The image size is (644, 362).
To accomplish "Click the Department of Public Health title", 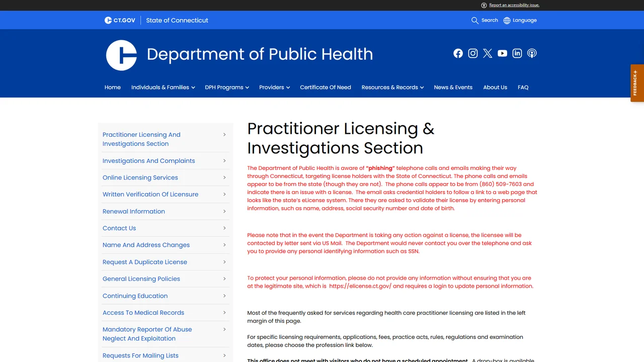I will click(x=260, y=54).
